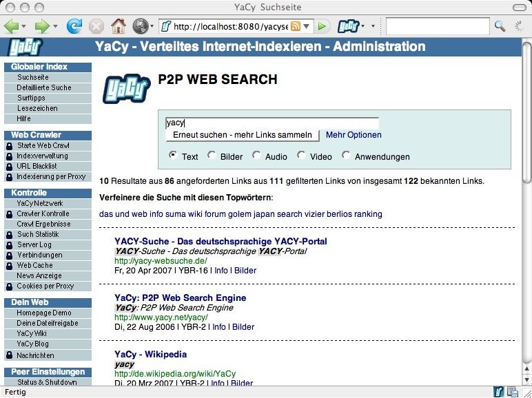Click the large YaCy logo beside P2P WEB SEARCH

[126, 89]
